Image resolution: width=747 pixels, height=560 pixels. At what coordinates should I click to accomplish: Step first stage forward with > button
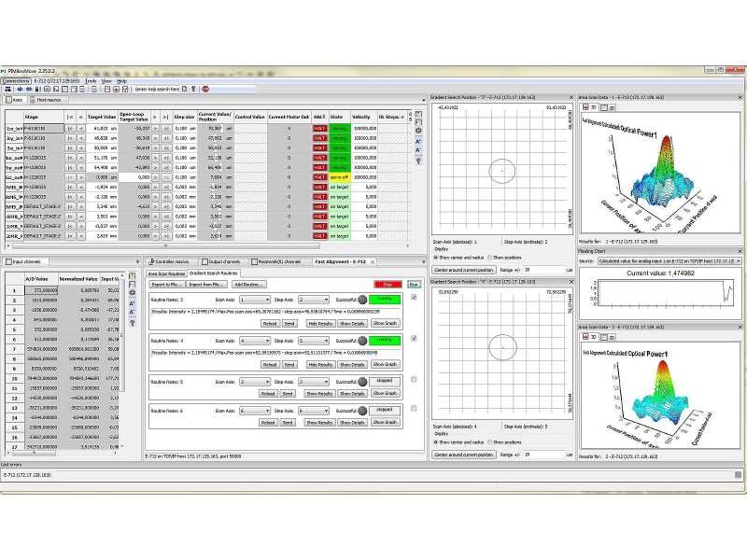coord(156,128)
